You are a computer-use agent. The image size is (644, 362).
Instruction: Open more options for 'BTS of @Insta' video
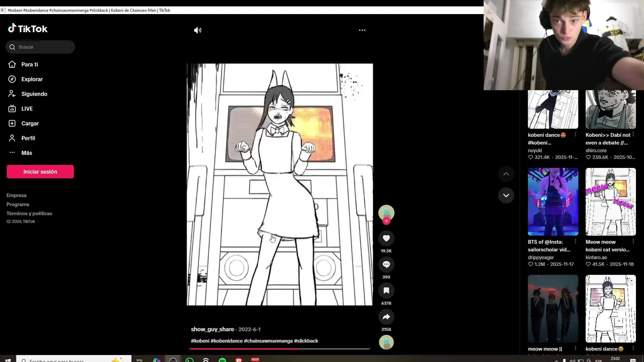pyautogui.click(x=576, y=242)
